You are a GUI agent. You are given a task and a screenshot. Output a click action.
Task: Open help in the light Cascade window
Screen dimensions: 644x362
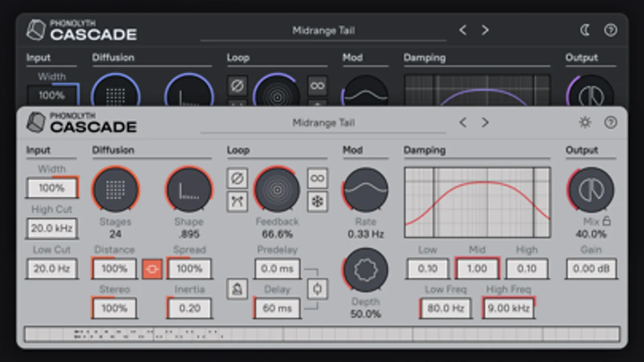(611, 122)
